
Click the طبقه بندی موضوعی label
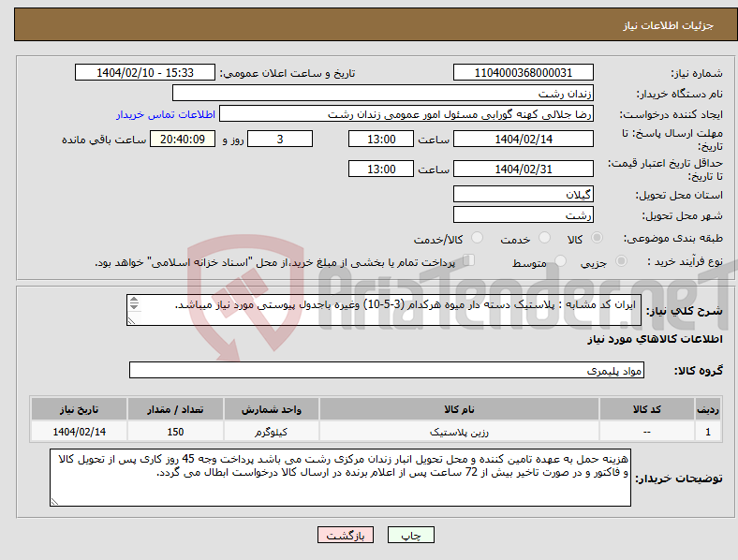pyautogui.click(x=673, y=239)
